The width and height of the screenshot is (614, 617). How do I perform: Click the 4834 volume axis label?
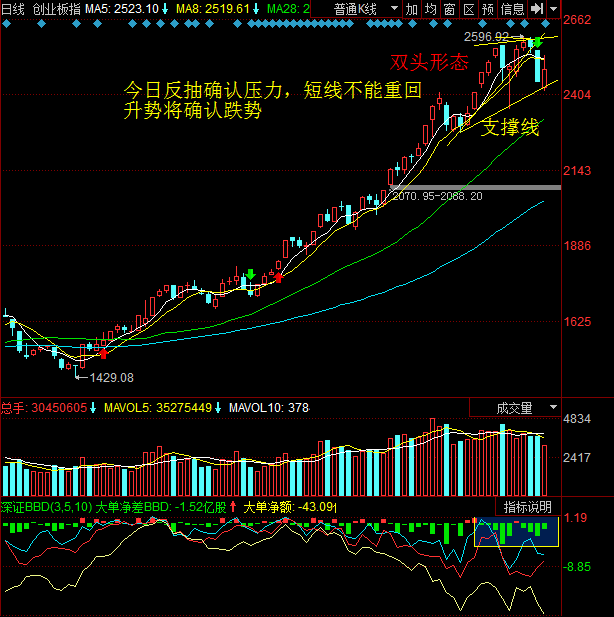pos(577,419)
